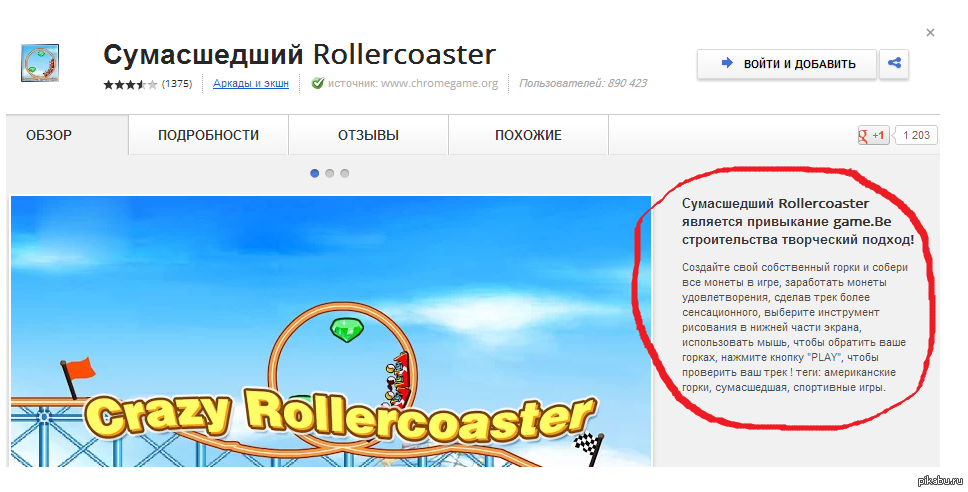The width and height of the screenshot is (968, 492).
Task: Open the ПОХОЖИЕ tab
Action: [x=528, y=135]
